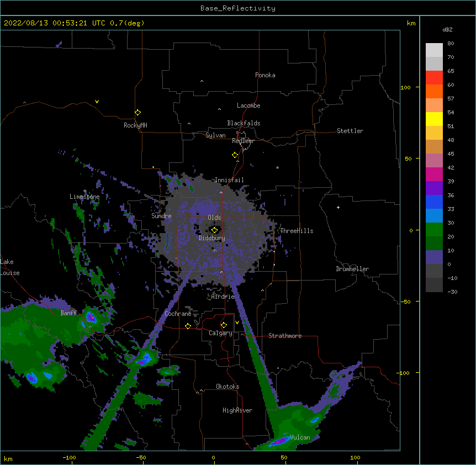This screenshot has width=476, height=465.
Task: Select the bright yellow 51-54 dBZ legend swatch
Action: pos(434,119)
